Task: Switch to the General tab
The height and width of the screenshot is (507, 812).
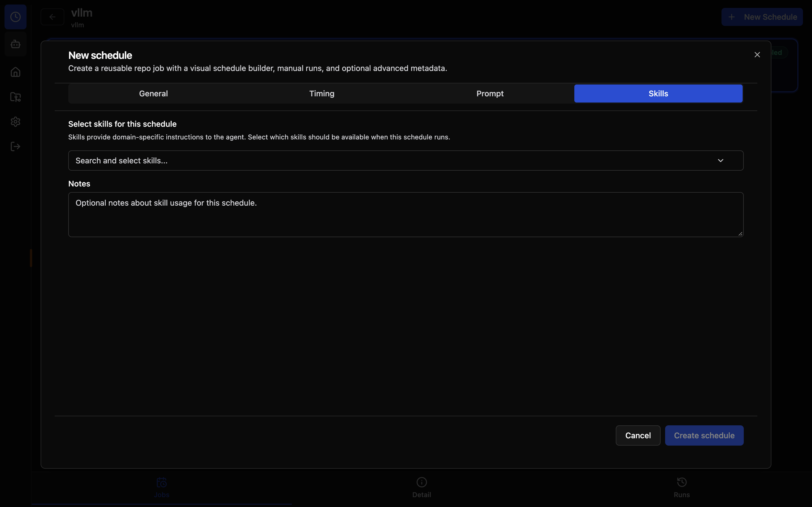Action: pos(153,94)
